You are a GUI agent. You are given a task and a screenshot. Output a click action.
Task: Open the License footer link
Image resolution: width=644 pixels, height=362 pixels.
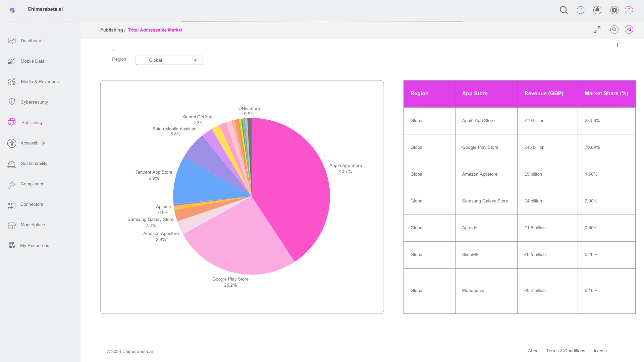[599, 351]
